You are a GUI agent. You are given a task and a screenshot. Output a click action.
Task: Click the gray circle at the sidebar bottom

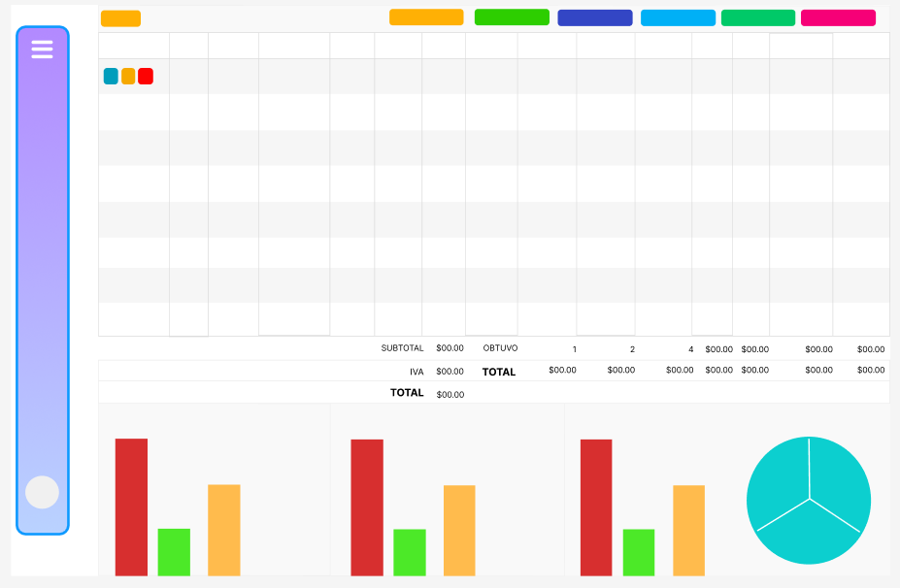click(x=42, y=492)
